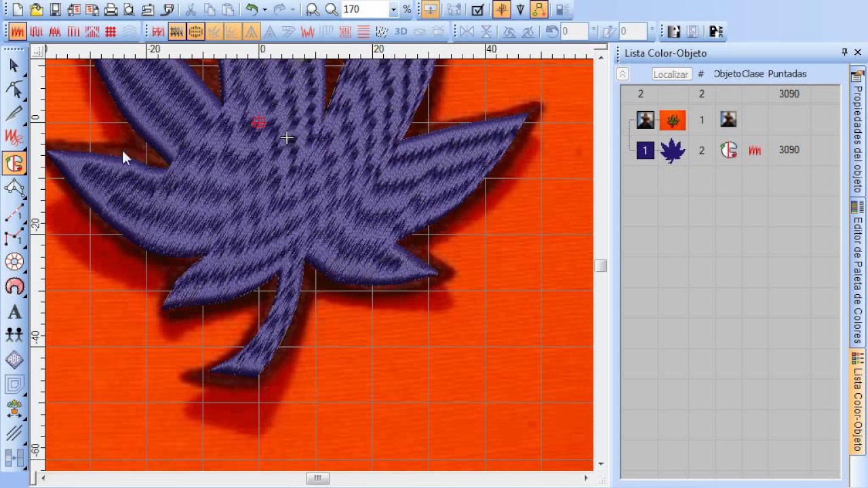Click the sewing machine icon in top toolbar

(x=148, y=9)
